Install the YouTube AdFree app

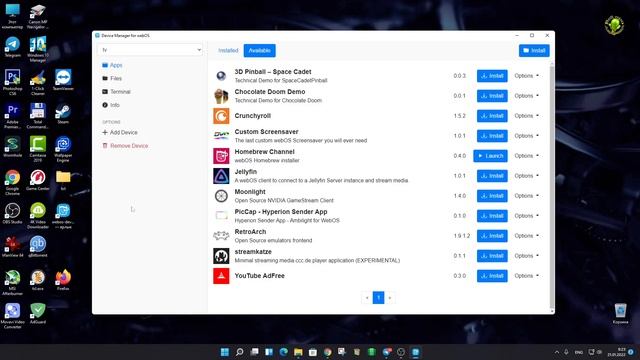pos(492,276)
